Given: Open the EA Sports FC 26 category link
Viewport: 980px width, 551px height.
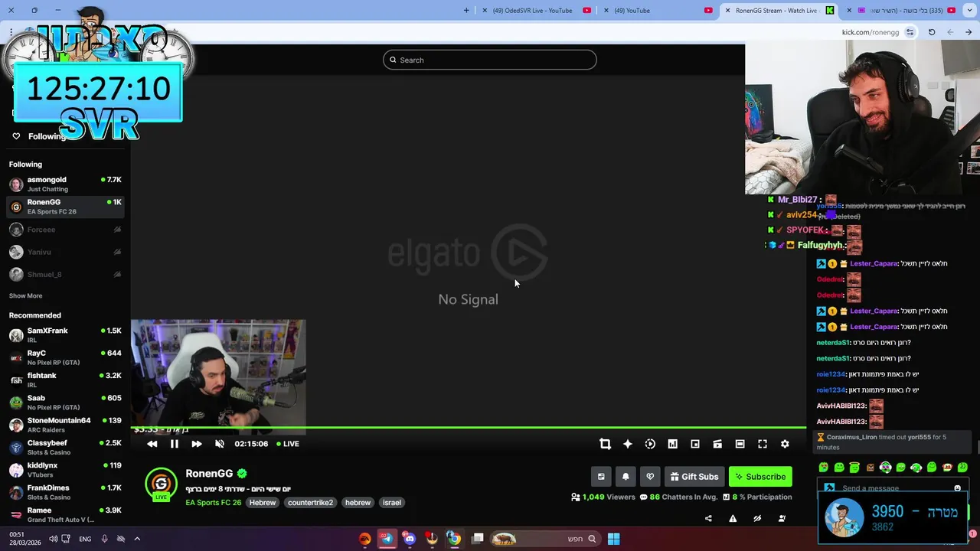Looking at the screenshot, I should point(213,503).
